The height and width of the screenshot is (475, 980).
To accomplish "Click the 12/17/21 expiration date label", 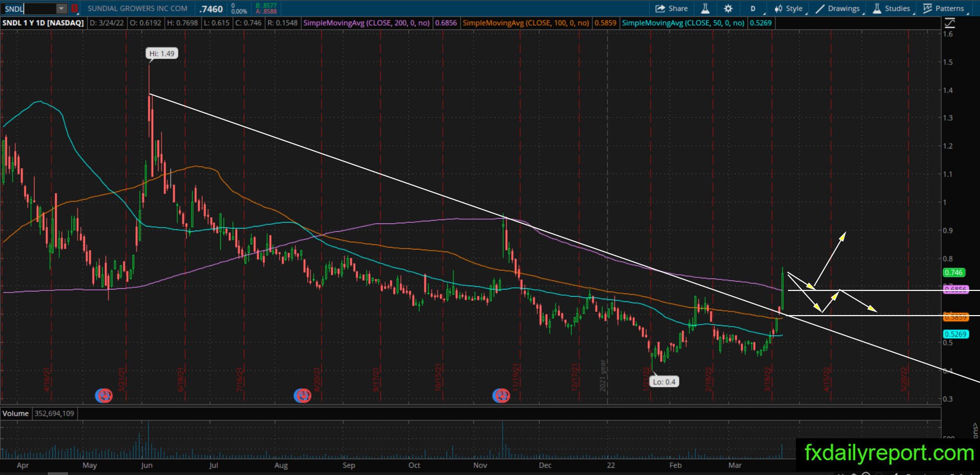I will [574, 377].
